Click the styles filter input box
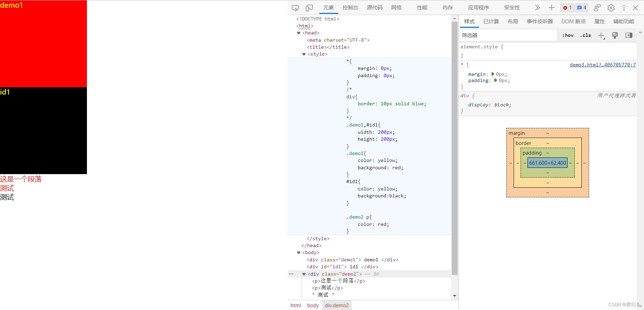 click(508, 35)
